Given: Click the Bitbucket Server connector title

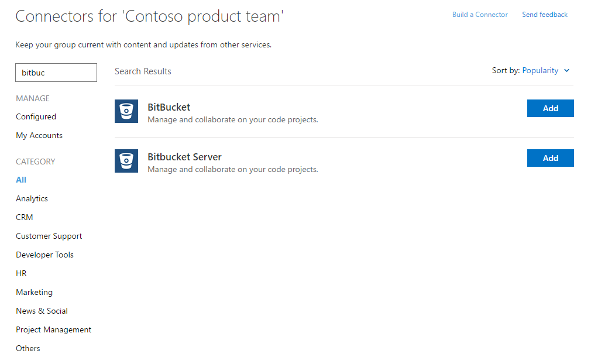Looking at the screenshot, I should click(x=185, y=157).
